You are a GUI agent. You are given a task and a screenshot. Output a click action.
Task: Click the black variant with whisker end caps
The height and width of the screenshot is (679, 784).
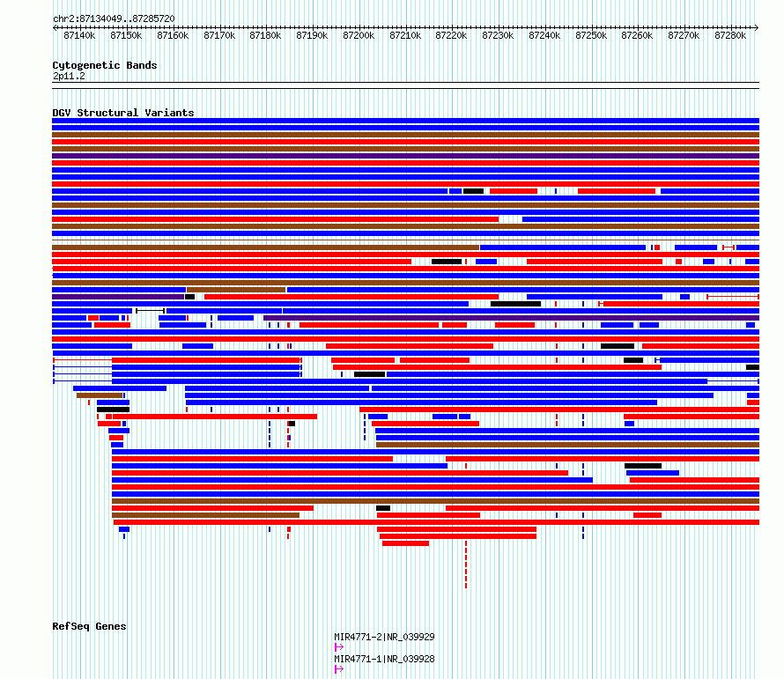click(150, 311)
